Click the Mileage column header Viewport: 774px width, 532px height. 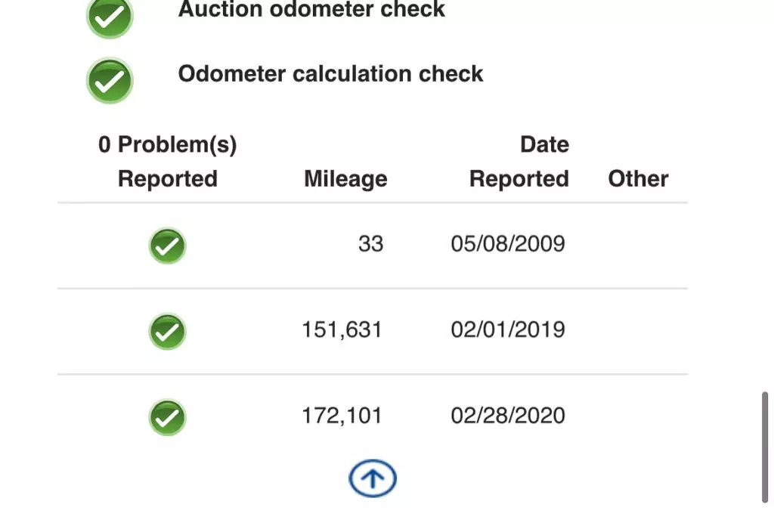coord(345,178)
